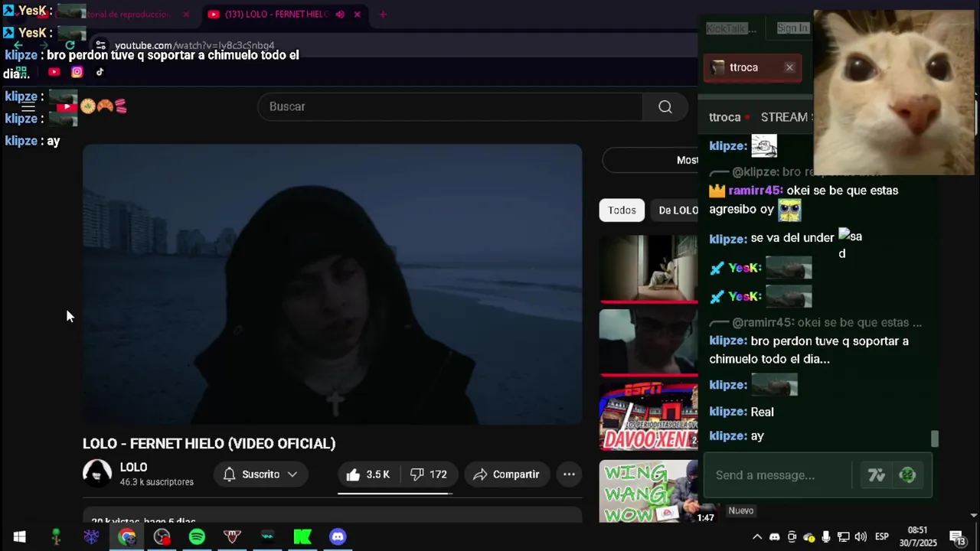Click the Discord icon in system tray
Screen dimensions: 980x551
pos(774,537)
